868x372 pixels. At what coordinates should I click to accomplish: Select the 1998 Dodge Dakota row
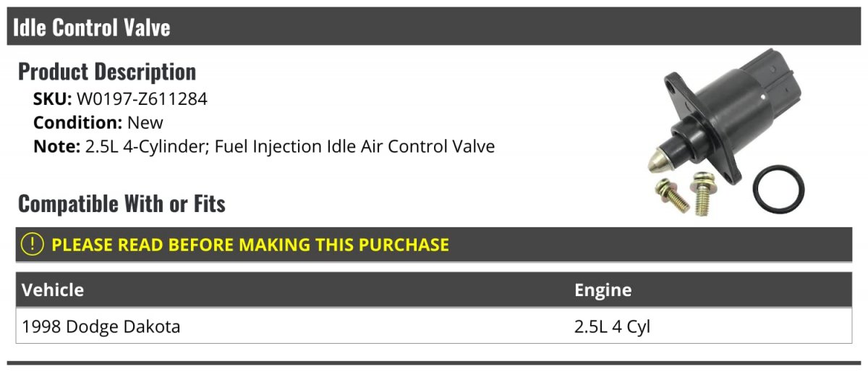point(434,326)
